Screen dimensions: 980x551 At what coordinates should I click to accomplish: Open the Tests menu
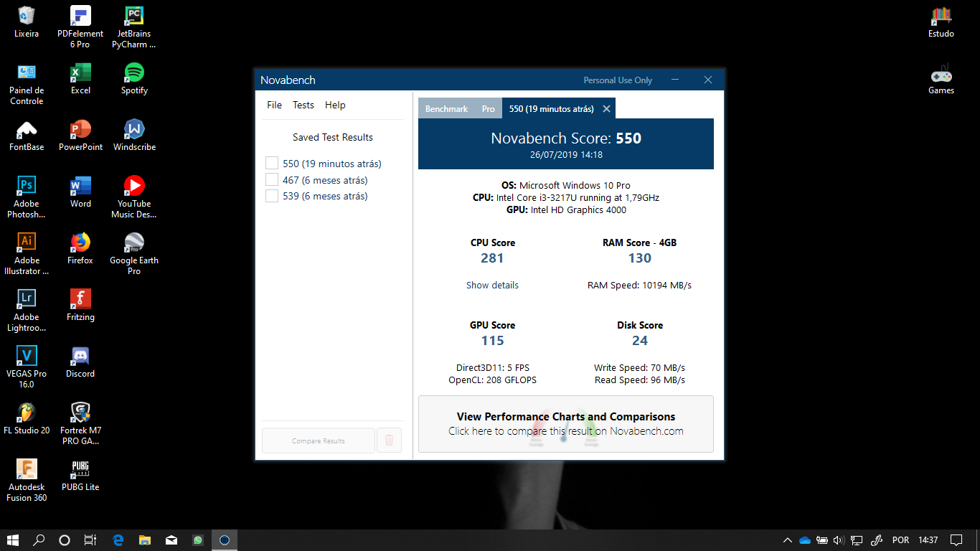pos(303,105)
